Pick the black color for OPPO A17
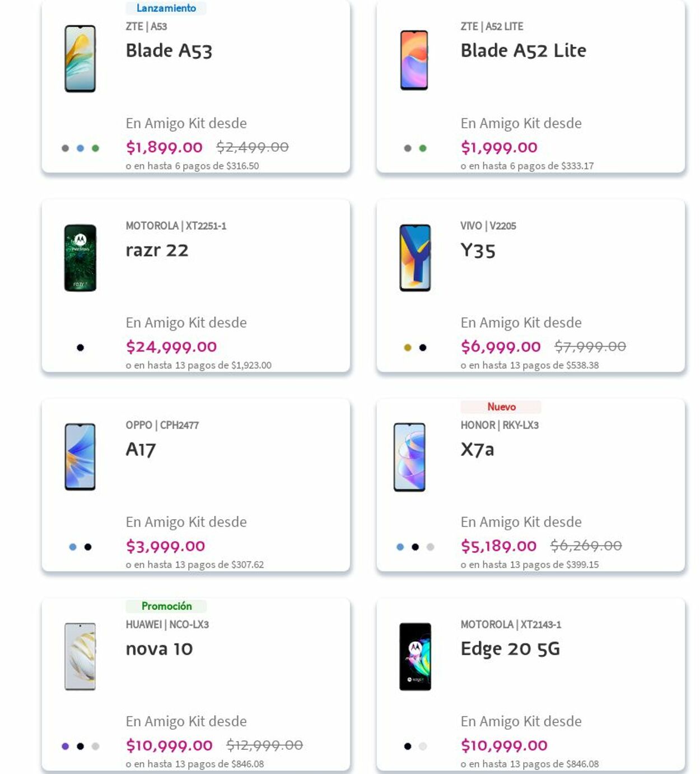 (x=88, y=547)
